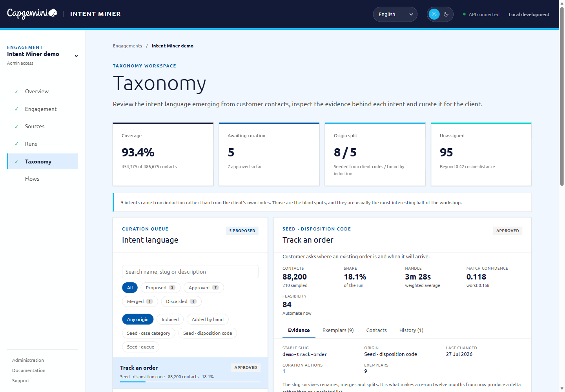Screen dimensions: 565x392
Task: Filter intents by Merged status
Action: click(140, 301)
